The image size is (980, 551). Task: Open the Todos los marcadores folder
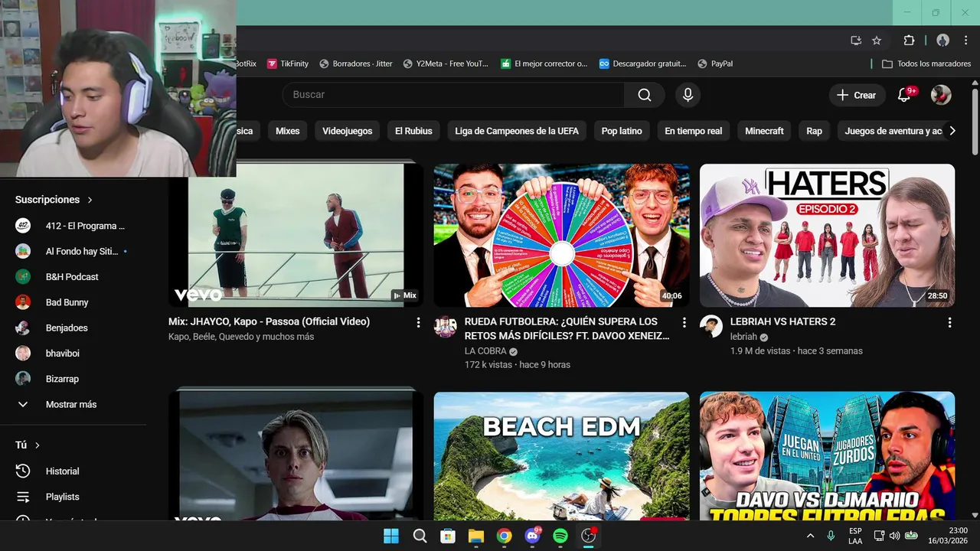(926, 64)
